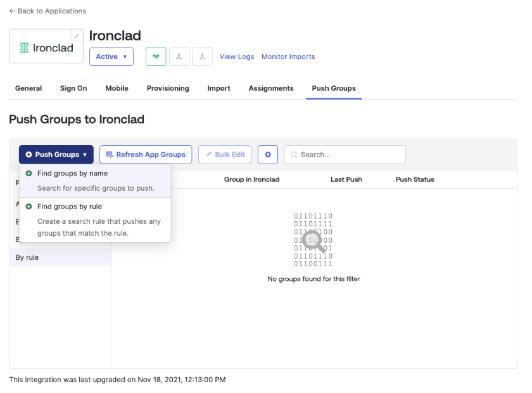Screen dimensions: 532x393
Task: Click the Group in Ironclad column header
Action: [252, 179]
